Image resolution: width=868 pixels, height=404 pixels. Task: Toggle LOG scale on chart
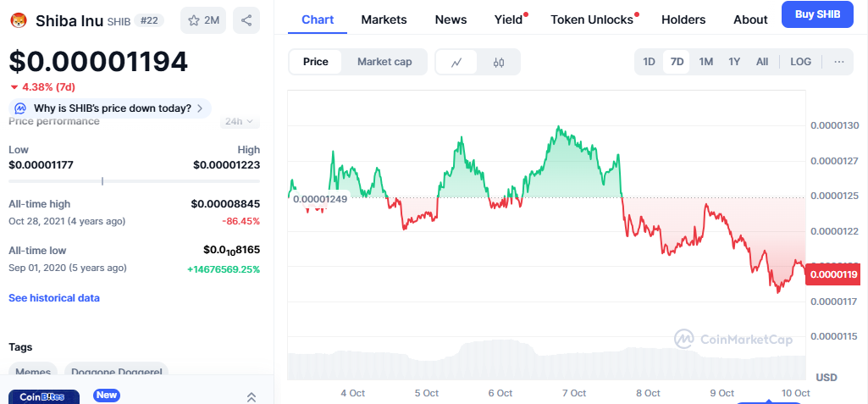[800, 62]
